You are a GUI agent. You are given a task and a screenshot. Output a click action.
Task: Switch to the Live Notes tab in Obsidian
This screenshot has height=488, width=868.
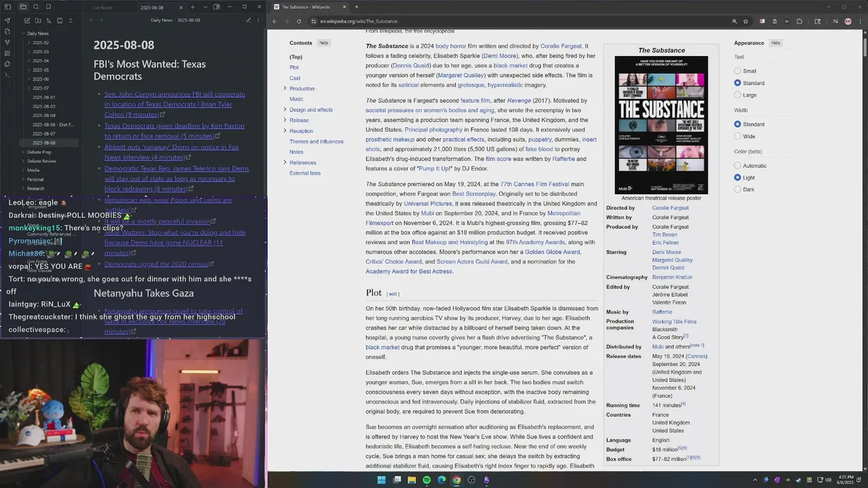[x=102, y=7]
